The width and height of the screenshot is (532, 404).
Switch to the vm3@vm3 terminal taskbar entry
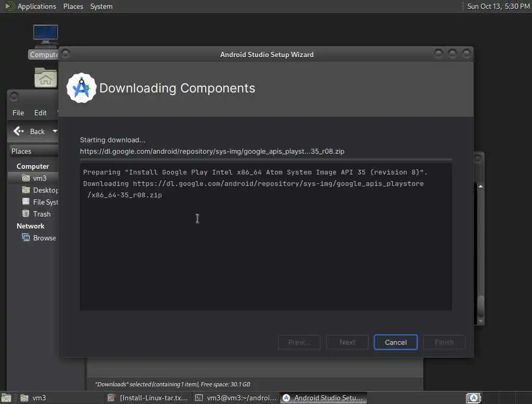[236, 398]
